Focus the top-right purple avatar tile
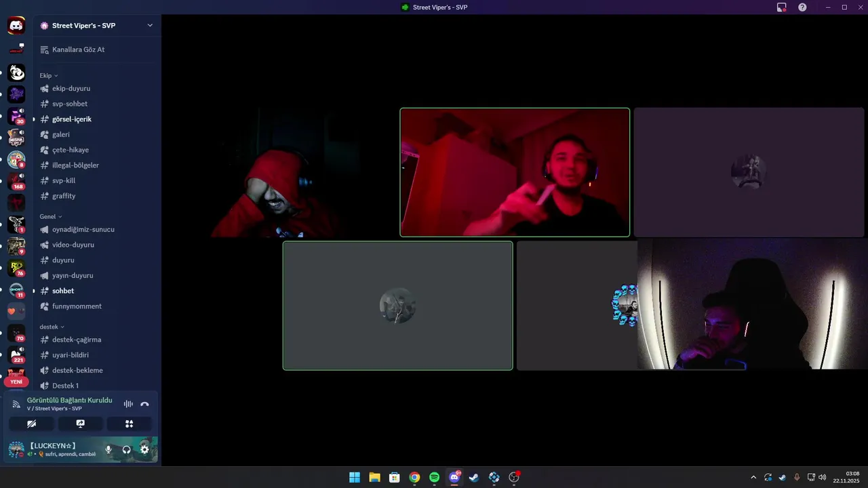 (749, 172)
